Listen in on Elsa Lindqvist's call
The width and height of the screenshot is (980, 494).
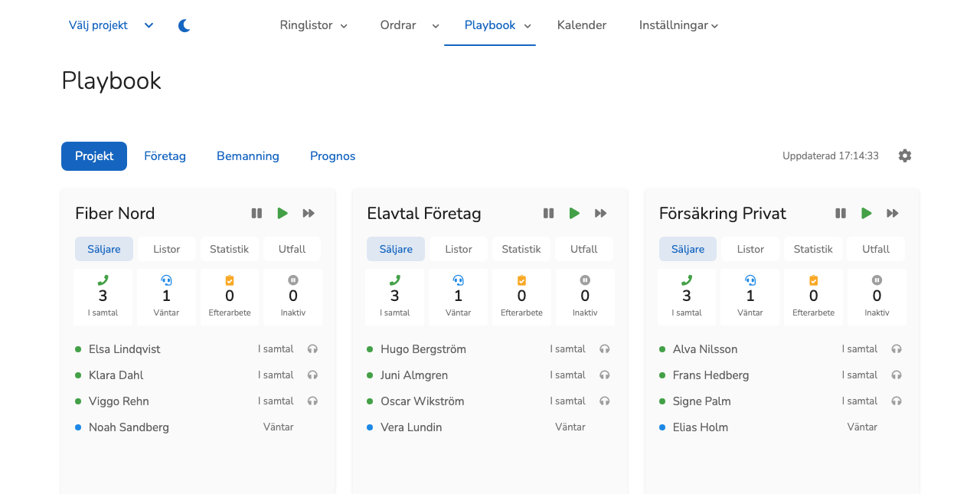pyautogui.click(x=312, y=349)
